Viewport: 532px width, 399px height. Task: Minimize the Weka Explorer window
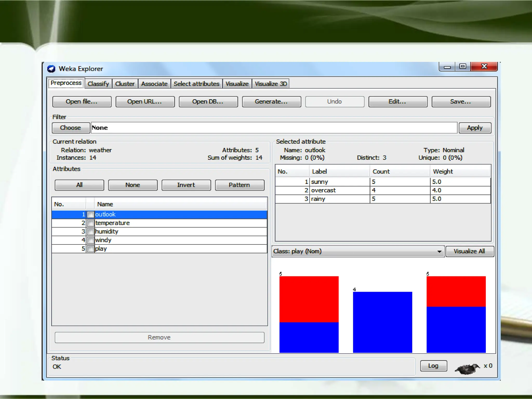click(447, 67)
